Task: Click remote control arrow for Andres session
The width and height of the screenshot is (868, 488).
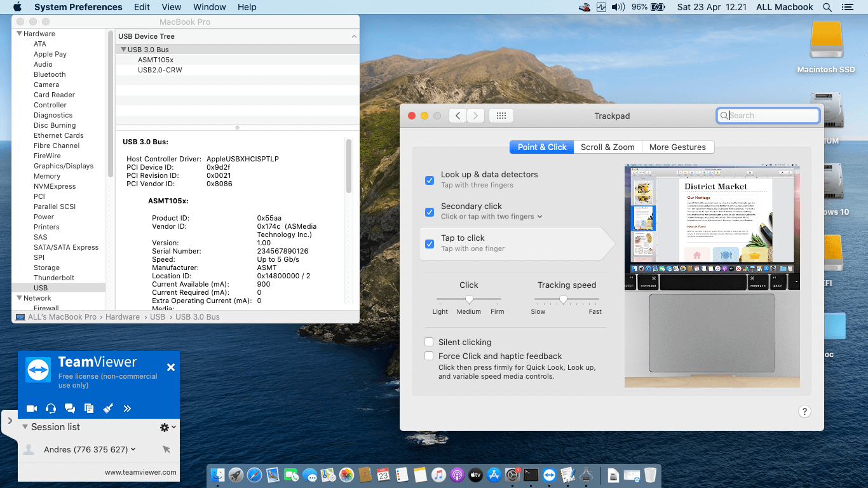Action: point(166,449)
